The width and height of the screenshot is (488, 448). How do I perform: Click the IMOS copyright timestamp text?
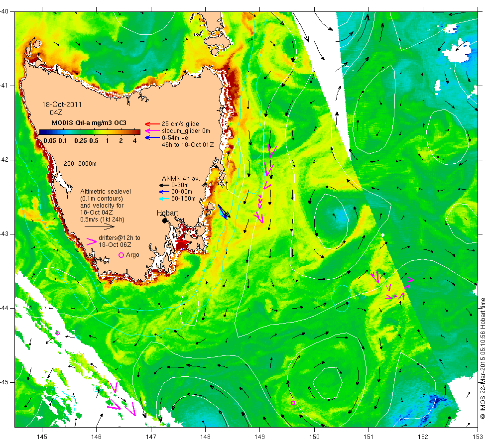tap(483, 358)
